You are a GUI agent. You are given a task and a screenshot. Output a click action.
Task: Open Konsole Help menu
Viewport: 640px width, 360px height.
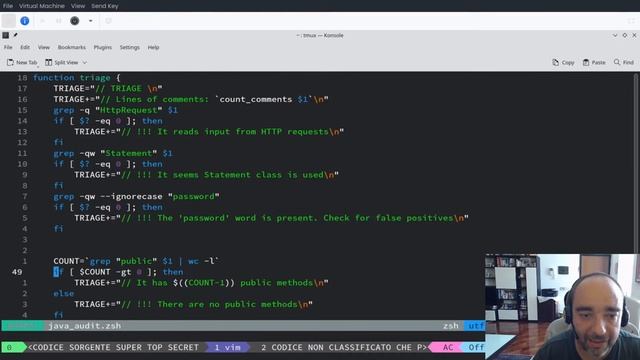(x=153, y=47)
